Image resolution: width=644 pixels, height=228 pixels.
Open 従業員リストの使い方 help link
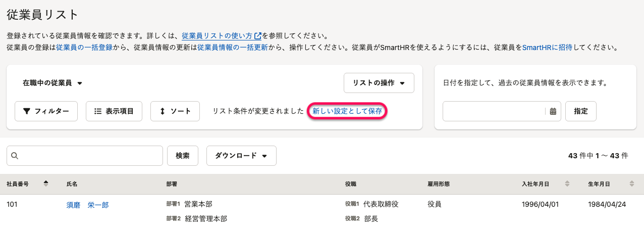point(221,36)
